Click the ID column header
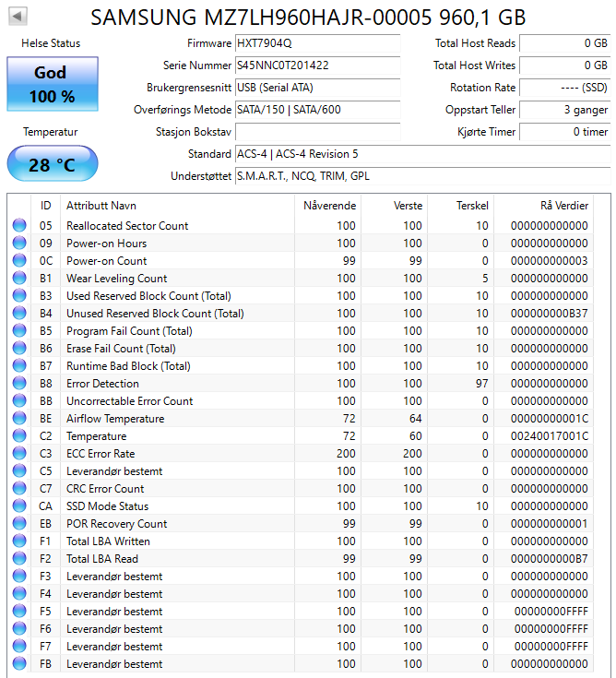 [x=45, y=206]
